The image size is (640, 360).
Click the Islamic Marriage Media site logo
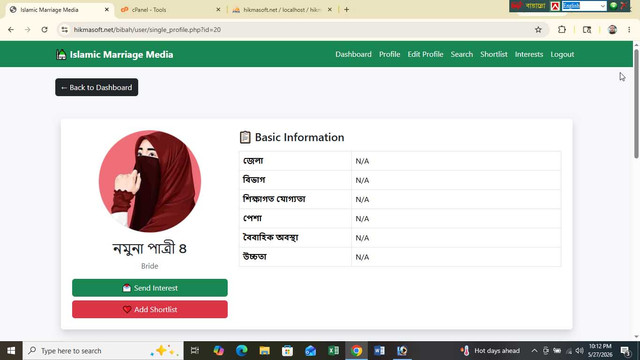(x=115, y=54)
